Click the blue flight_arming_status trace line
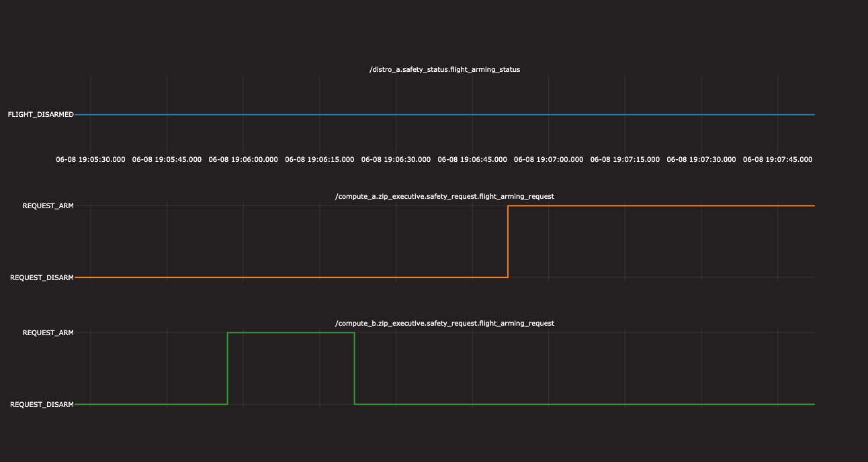868x462 pixels. pos(445,115)
